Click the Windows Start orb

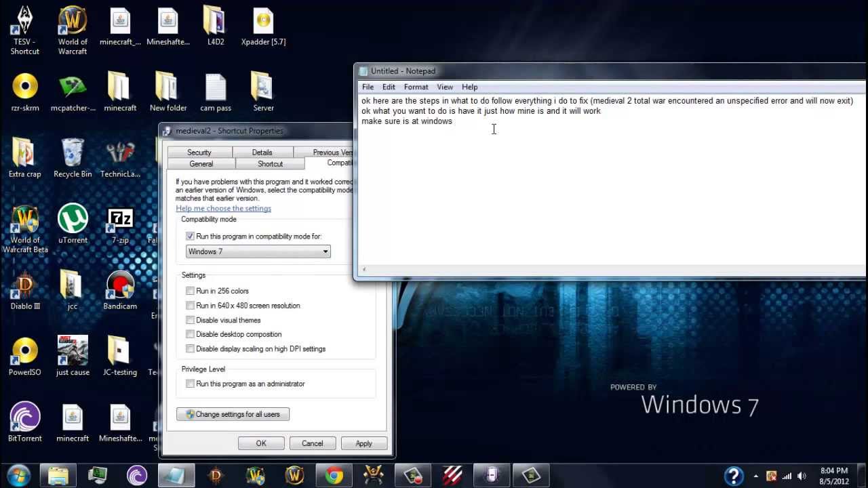click(18, 475)
